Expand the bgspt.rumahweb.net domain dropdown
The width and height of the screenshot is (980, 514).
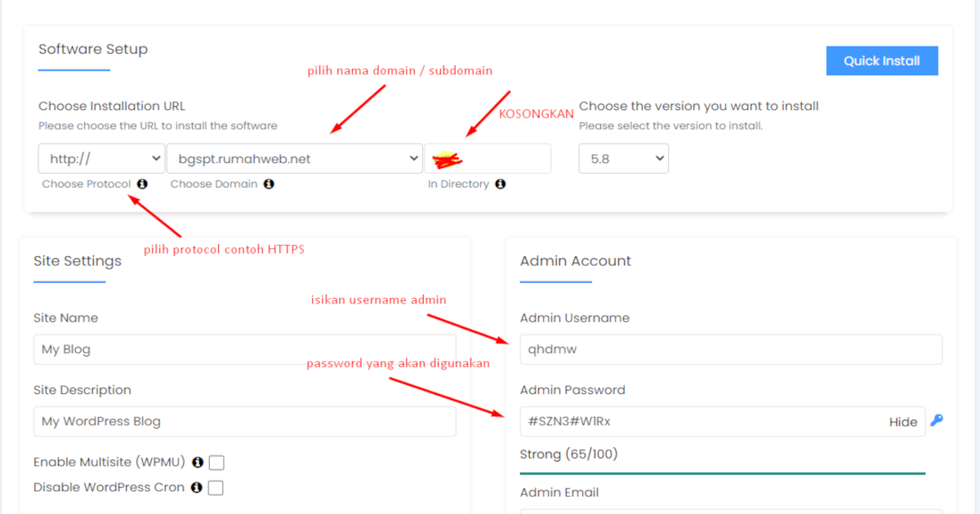point(294,159)
